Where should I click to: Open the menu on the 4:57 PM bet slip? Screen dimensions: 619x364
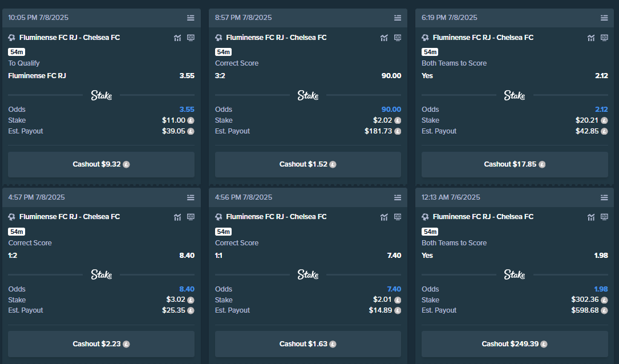click(x=191, y=197)
